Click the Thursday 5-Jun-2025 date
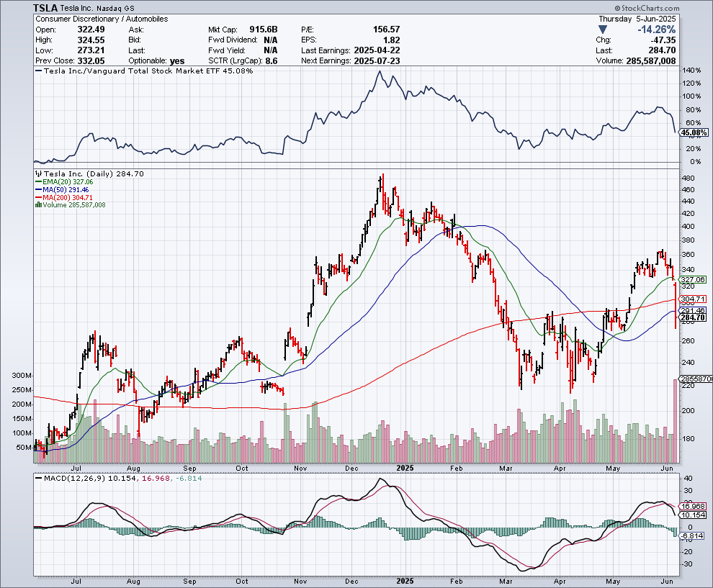The image size is (713, 588). click(x=637, y=19)
